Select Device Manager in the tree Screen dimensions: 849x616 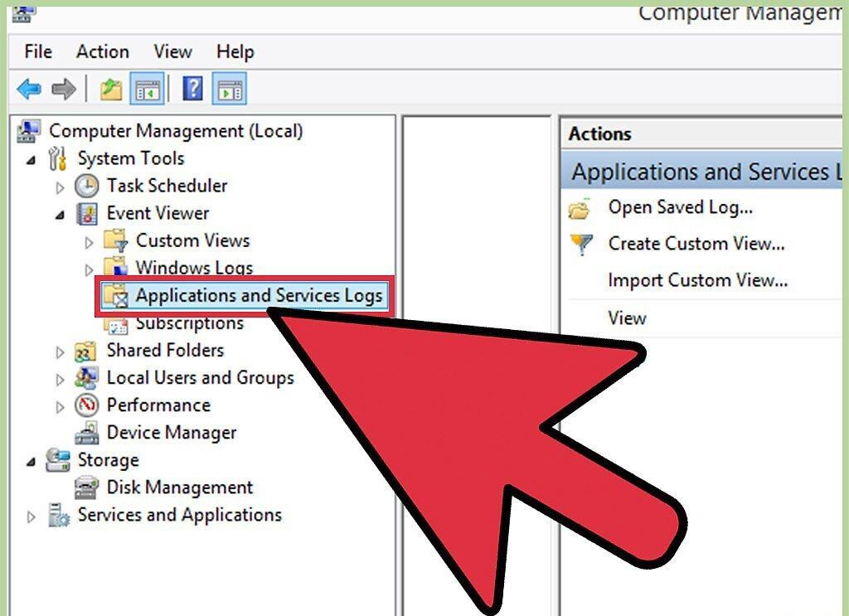tap(172, 433)
